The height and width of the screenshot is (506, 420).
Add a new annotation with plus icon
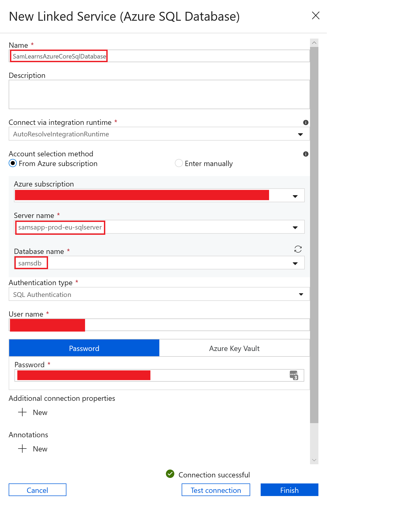click(x=23, y=449)
